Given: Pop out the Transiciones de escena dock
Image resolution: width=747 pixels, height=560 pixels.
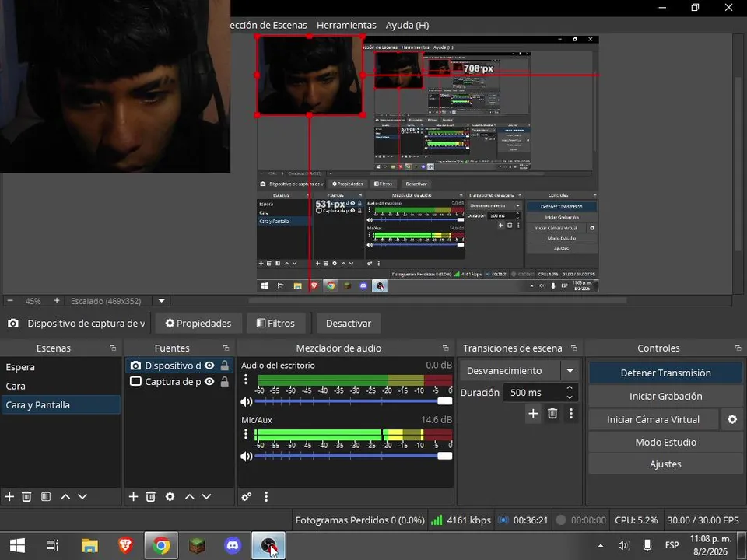Looking at the screenshot, I should [x=574, y=348].
